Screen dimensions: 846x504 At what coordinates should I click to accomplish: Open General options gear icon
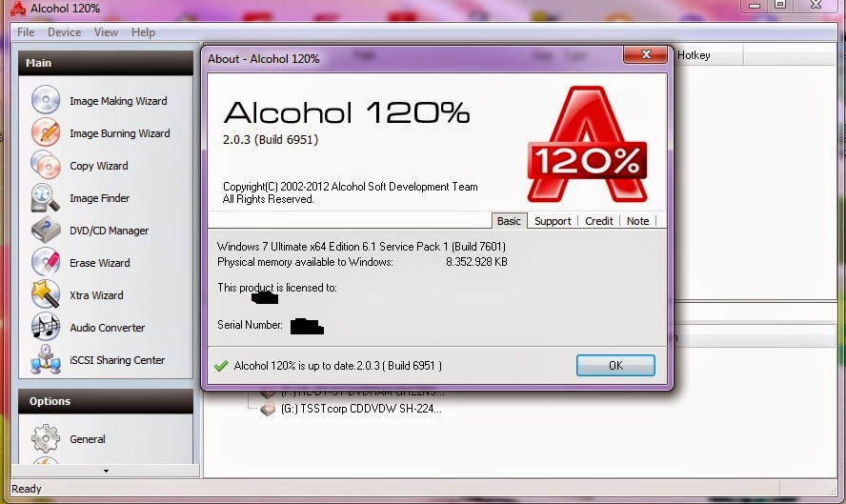click(x=46, y=438)
